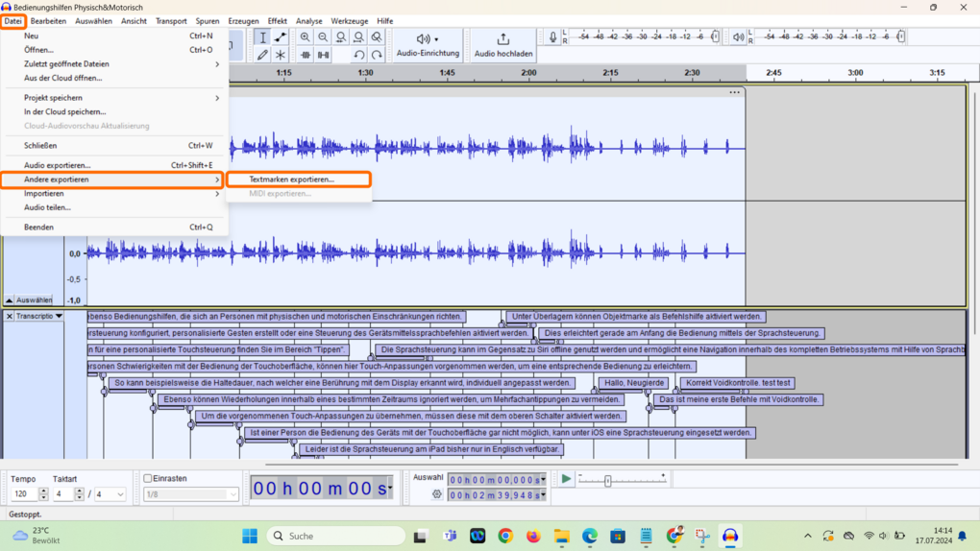Image resolution: width=980 pixels, height=551 pixels.
Task: Click the playback level slider knob
Action: [x=900, y=36]
